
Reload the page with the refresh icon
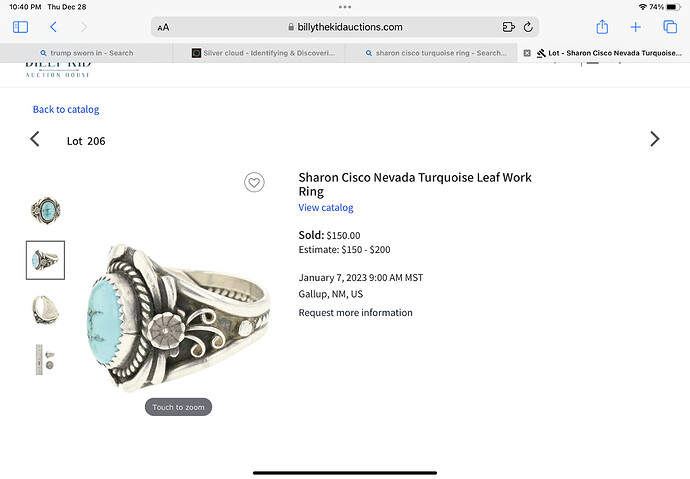[528, 27]
